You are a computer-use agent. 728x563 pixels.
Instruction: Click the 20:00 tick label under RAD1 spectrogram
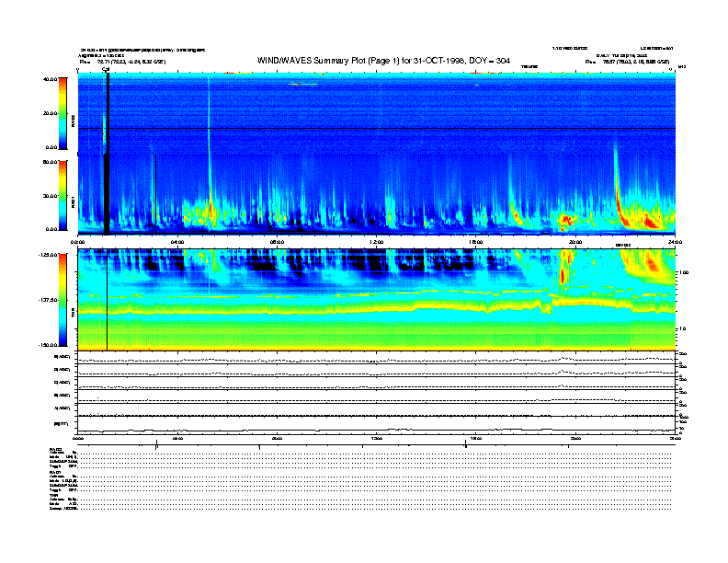click(575, 242)
